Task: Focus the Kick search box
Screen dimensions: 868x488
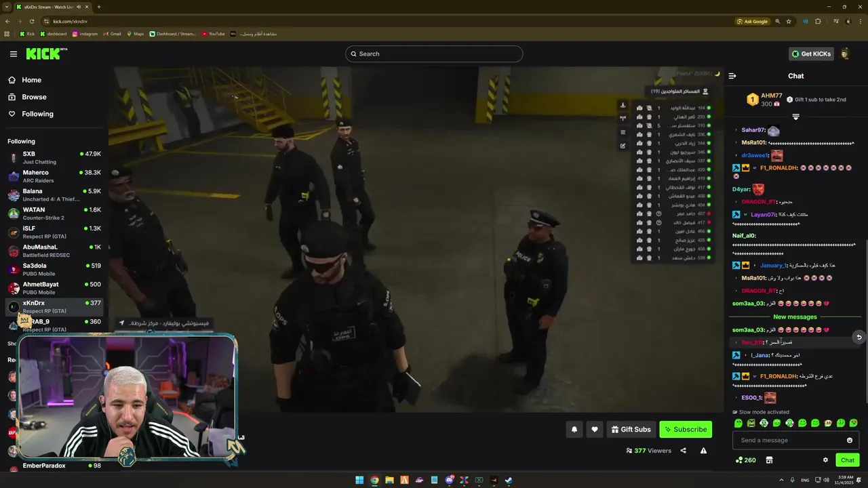Action: point(434,54)
